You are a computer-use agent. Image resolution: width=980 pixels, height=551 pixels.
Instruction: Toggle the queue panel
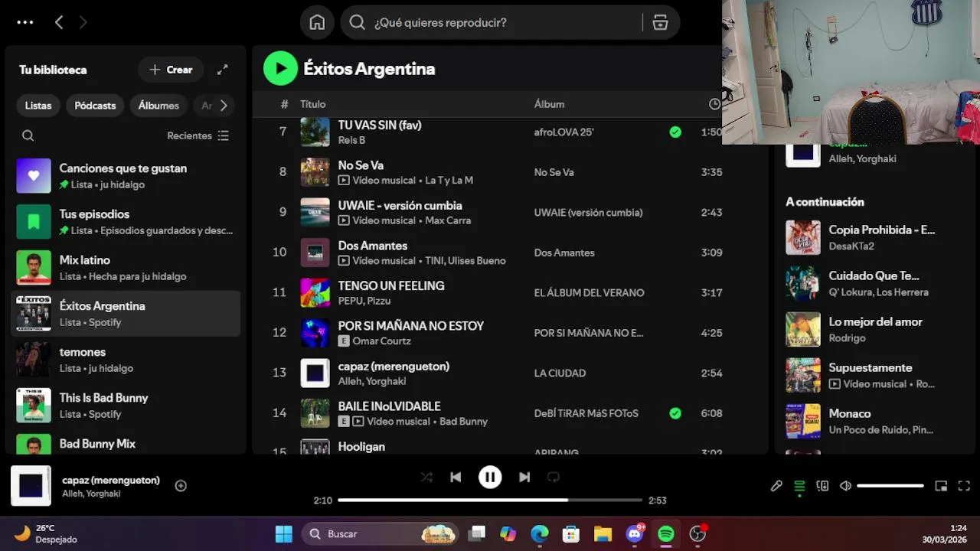click(x=799, y=486)
